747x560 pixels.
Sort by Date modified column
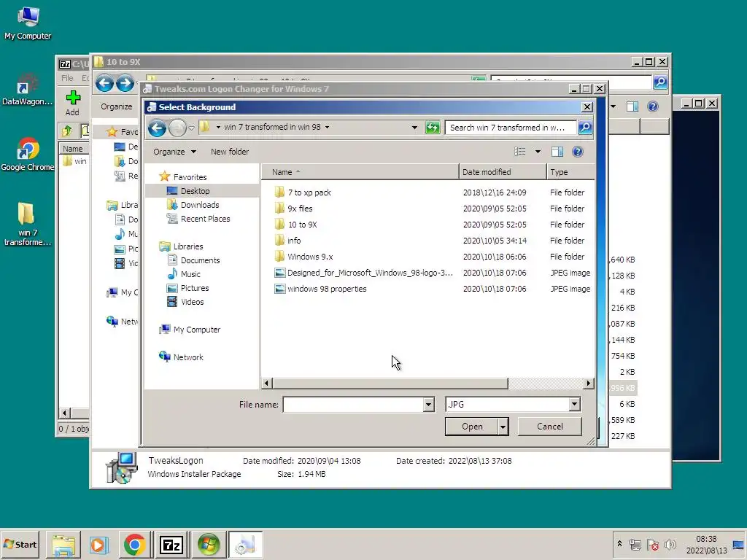point(503,172)
